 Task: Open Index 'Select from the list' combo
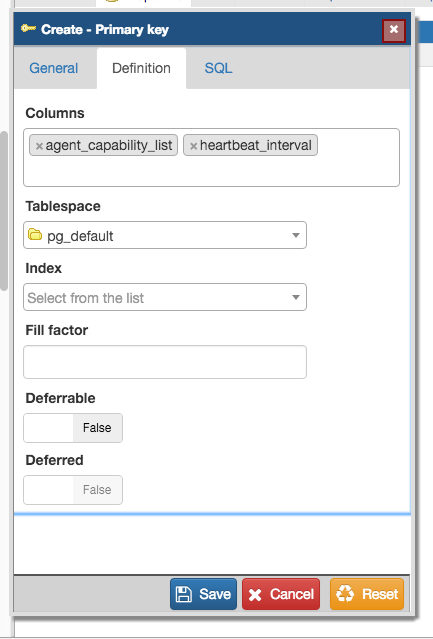click(165, 297)
